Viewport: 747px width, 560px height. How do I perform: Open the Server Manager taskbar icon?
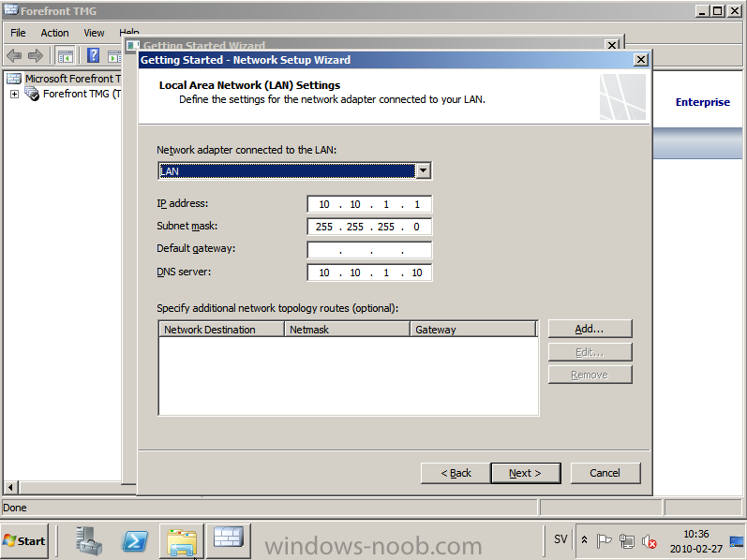(88, 541)
